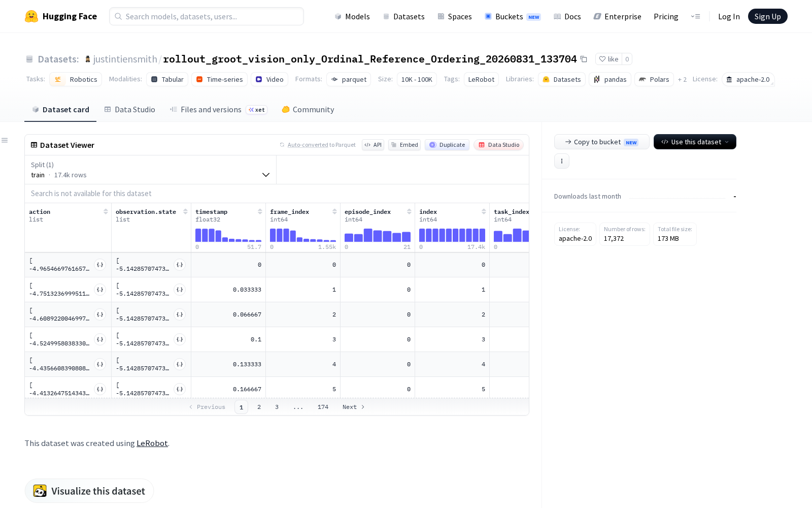The width and height of the screenshot is (812, 508).
Task: Open the API button in Dataset Viewer
Action: 373,145
